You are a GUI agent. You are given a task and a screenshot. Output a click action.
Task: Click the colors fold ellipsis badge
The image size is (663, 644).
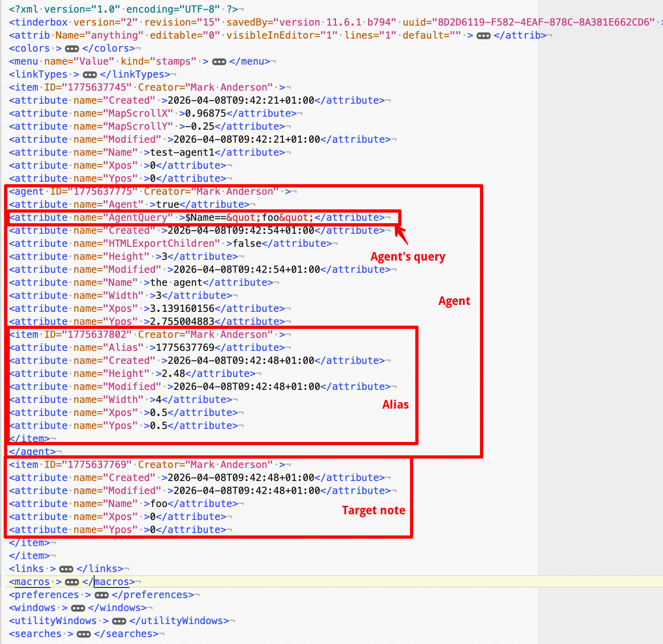[x=72, y=49]
